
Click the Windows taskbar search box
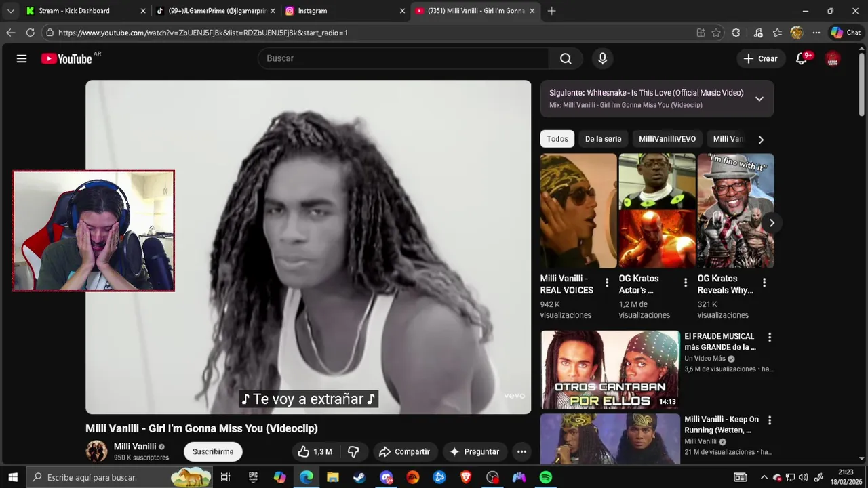click(x=121, y=477)
